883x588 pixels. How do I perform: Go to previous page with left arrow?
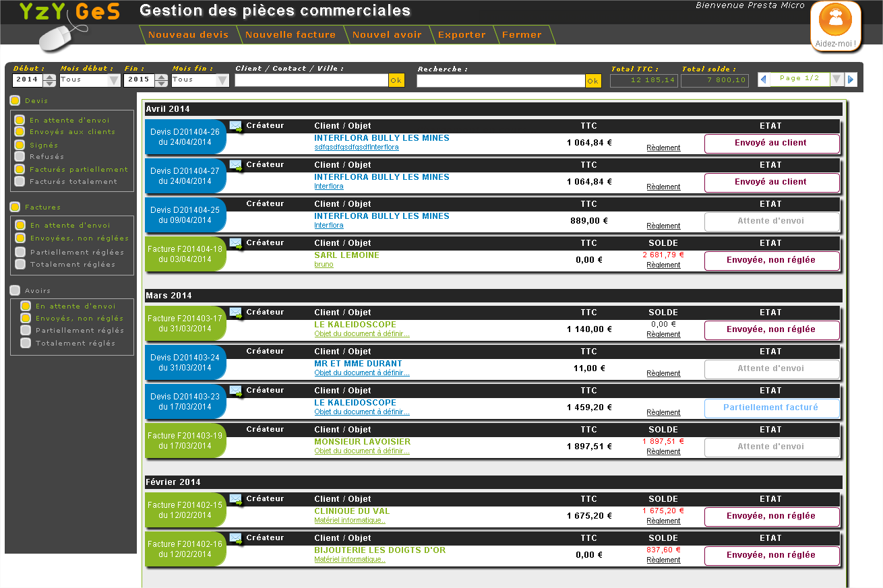pos(763,79)
